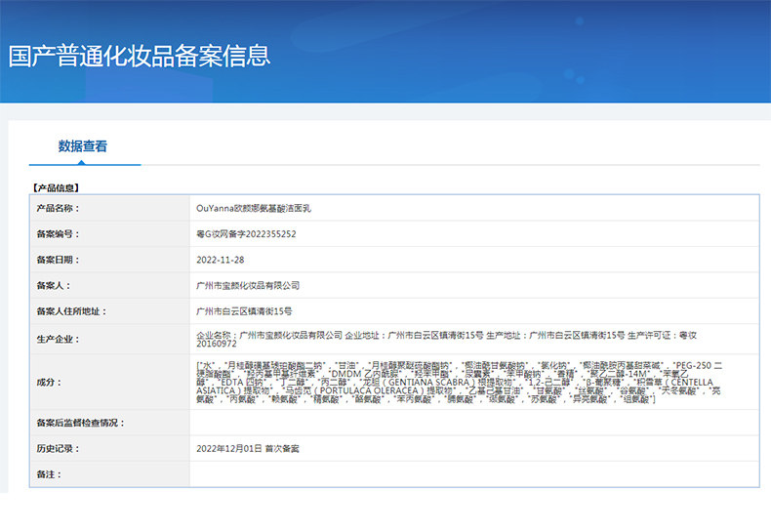Select the production license text 粤妆20160972
This screenshot has width=771, height=532.
pos(217,345)
